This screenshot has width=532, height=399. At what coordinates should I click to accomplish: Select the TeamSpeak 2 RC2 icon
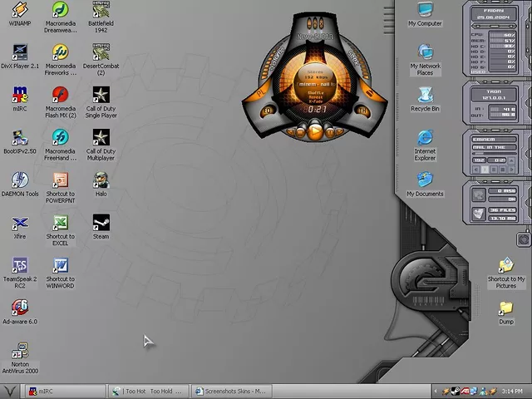point(19,265)
